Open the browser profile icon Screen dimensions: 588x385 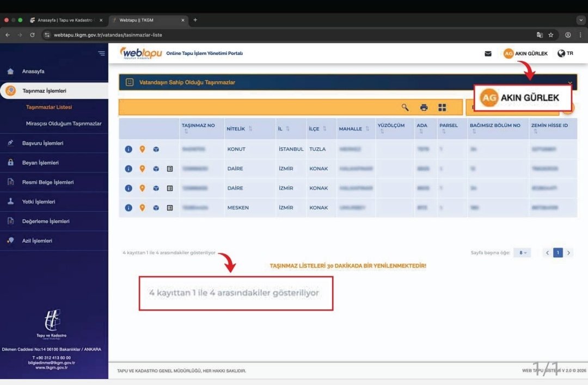pos(568,35)
